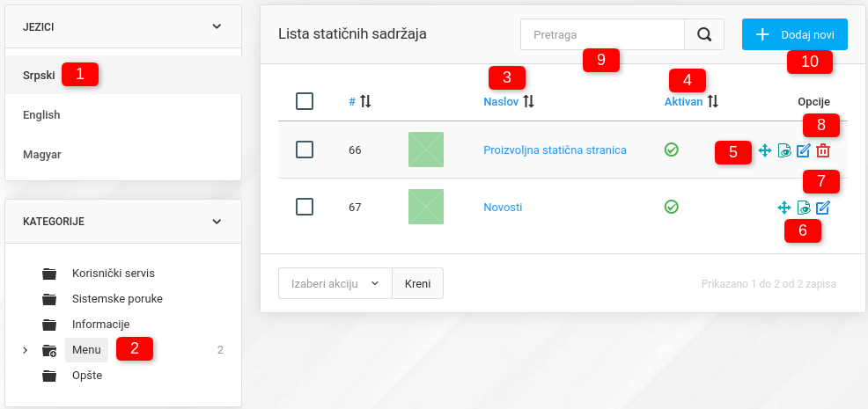868x409 pixels.
Task: Click the Dodaj novi button
Action: point(795,35)
